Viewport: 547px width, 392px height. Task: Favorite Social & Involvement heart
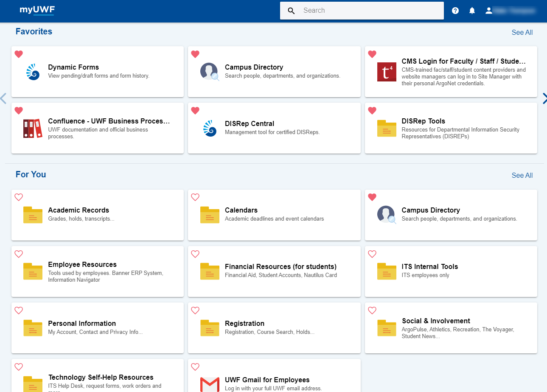(372, 311)
